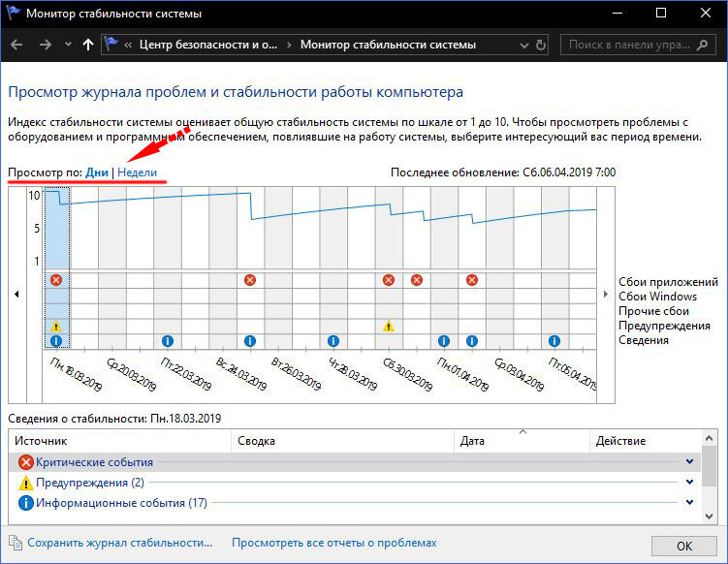Image resolution: width=728 pixels, height=564 pixels.
Task: Click the Сбои приложений legend label
Action: tap(668, 282)
